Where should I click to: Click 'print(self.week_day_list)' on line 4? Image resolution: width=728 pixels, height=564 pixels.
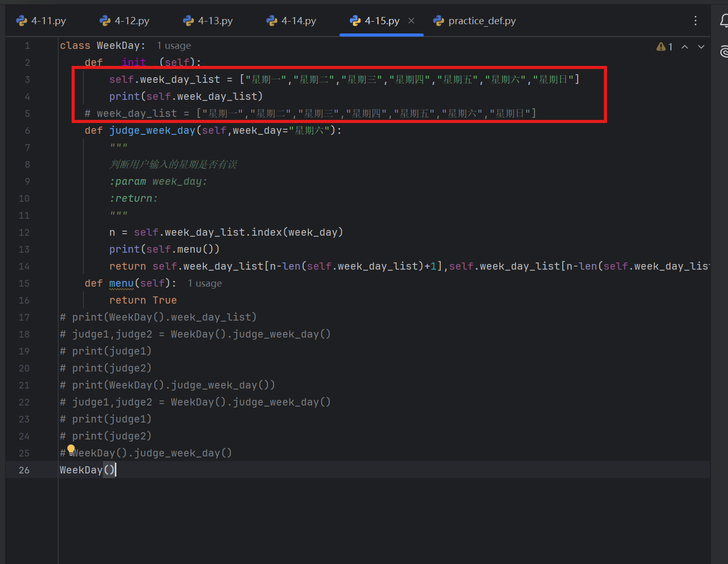click(186, 96)
